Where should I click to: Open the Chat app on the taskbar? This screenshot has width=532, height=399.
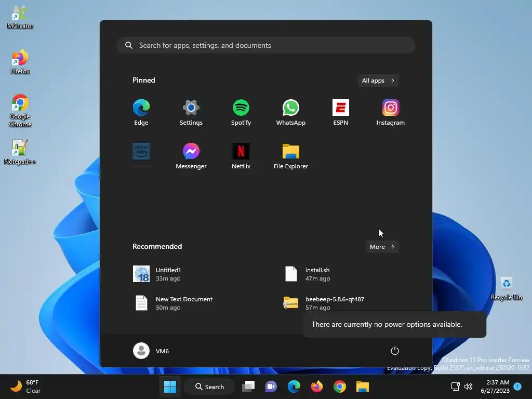(271, 387)
